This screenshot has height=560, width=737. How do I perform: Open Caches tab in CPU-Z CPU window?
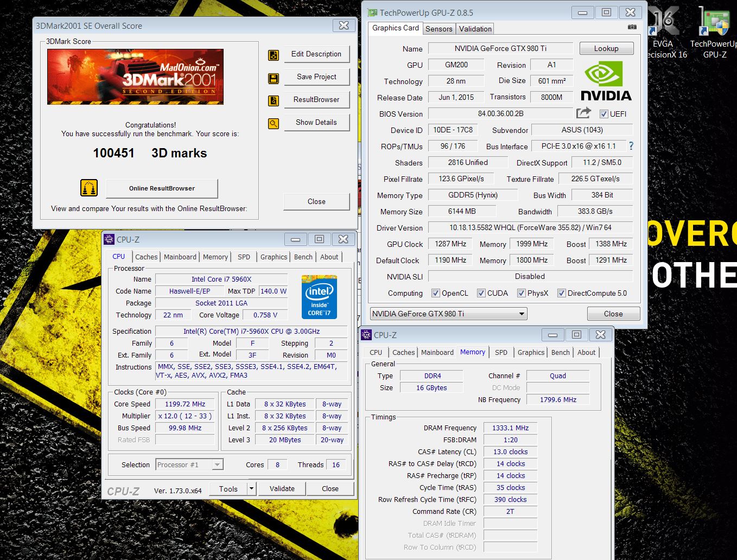(x=147, y=257)
